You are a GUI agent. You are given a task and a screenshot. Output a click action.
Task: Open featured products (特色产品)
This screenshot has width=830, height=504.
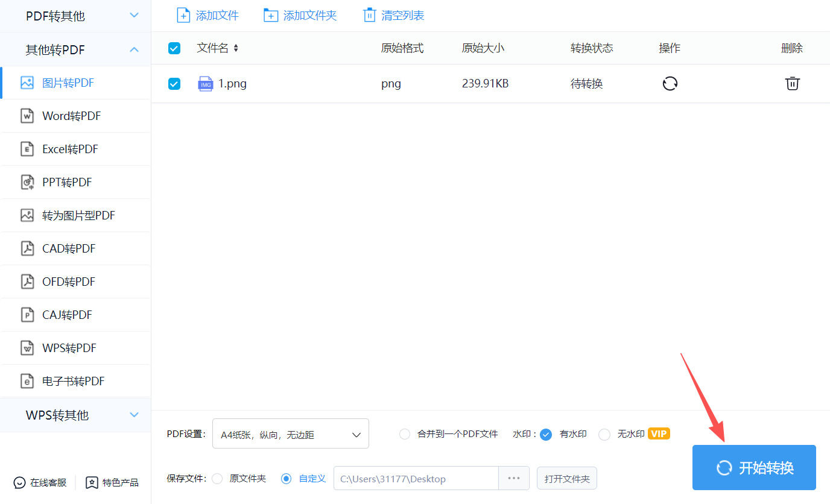[112, 482]
